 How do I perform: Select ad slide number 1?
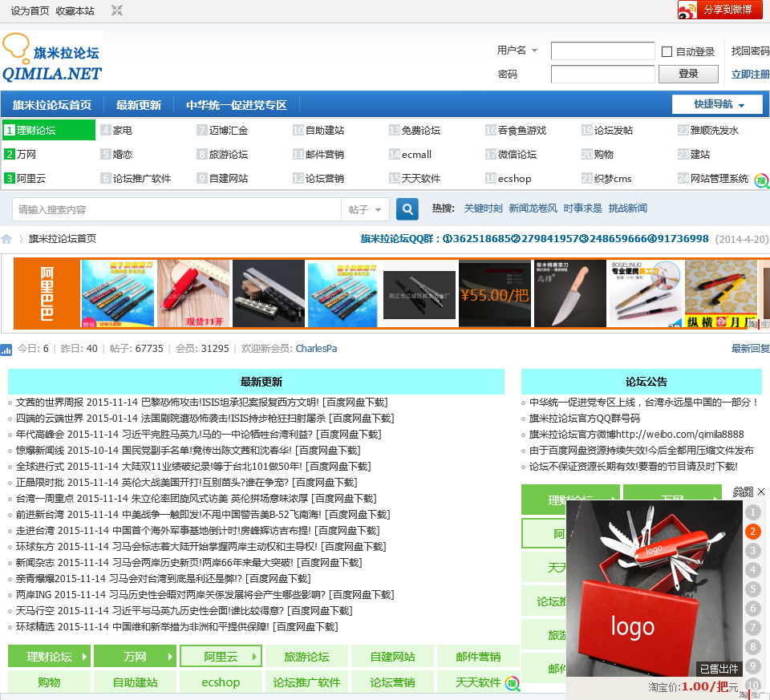pos(753,512)
